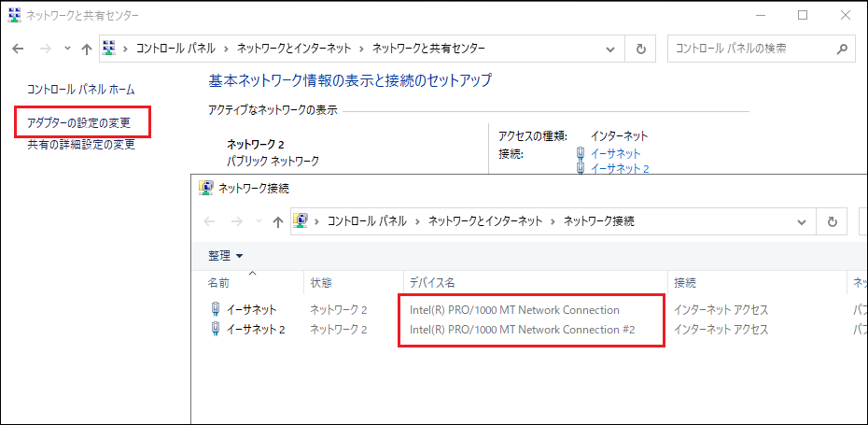Open recent locations dropdown in top window
This screenshot has height=425, width=868.
66,49
